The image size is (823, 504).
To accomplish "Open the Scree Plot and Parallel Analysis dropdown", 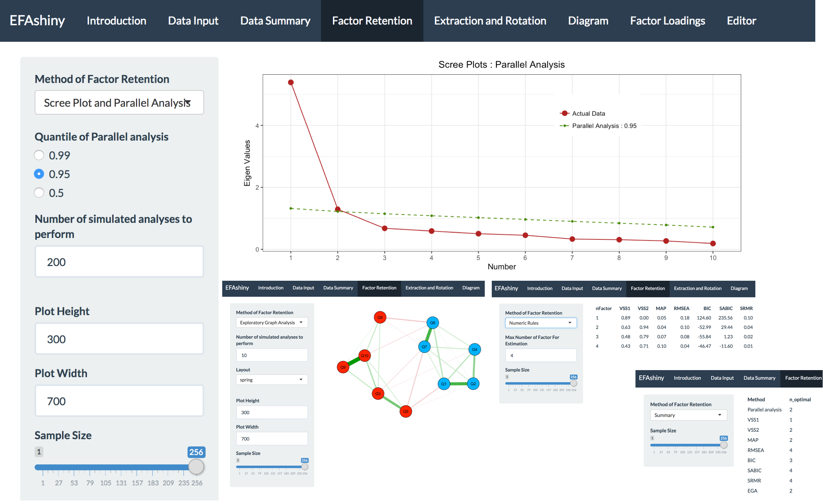I will pyautogui.click(x=119, y=103).
